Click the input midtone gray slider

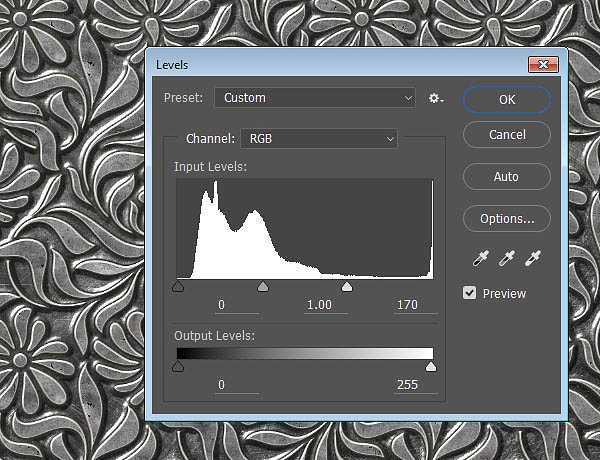point(263,287)
